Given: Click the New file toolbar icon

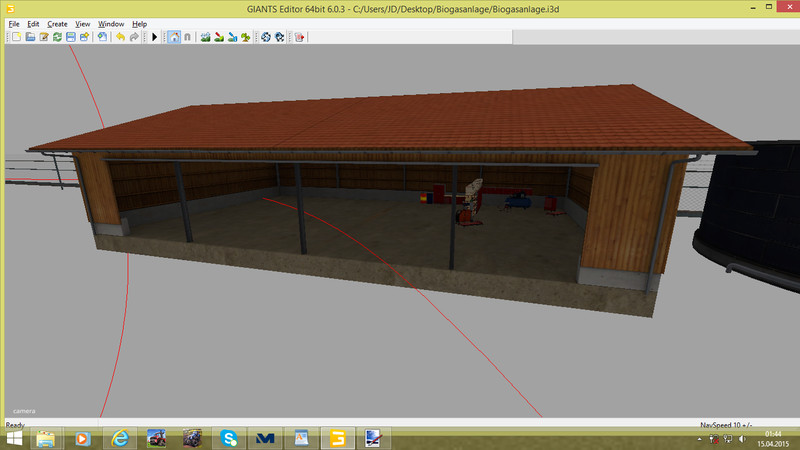Looking at the screenshot, I should (x=15, y=37).
